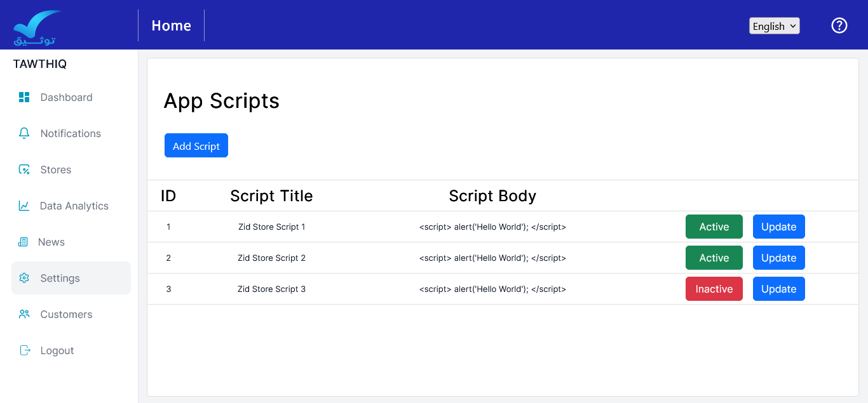The image size is (868, 403).
Task: Select the Zid Store Script 3 title cell
Action: 272,289
